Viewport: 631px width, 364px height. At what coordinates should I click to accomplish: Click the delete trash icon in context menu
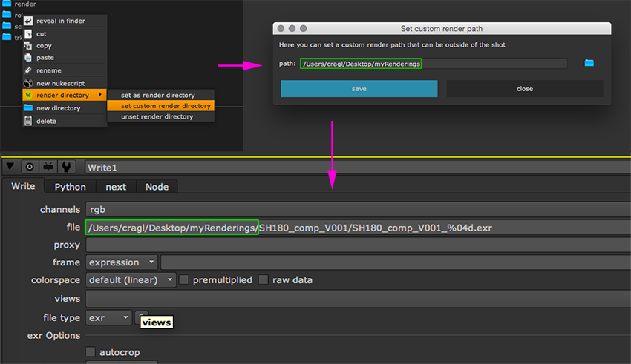29,121
